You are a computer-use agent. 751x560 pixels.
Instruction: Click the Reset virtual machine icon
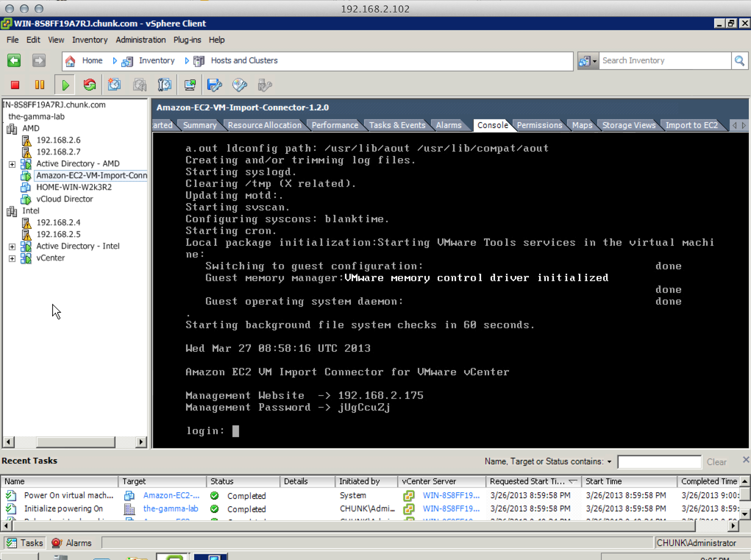click(90, 85)
